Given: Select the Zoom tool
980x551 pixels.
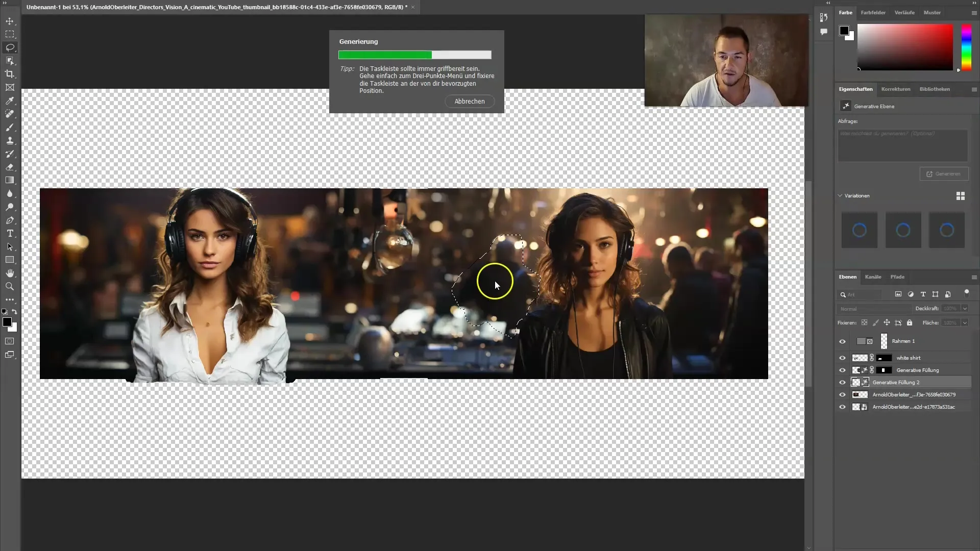Looking at the screenshot, I should (x=10, y=287).
